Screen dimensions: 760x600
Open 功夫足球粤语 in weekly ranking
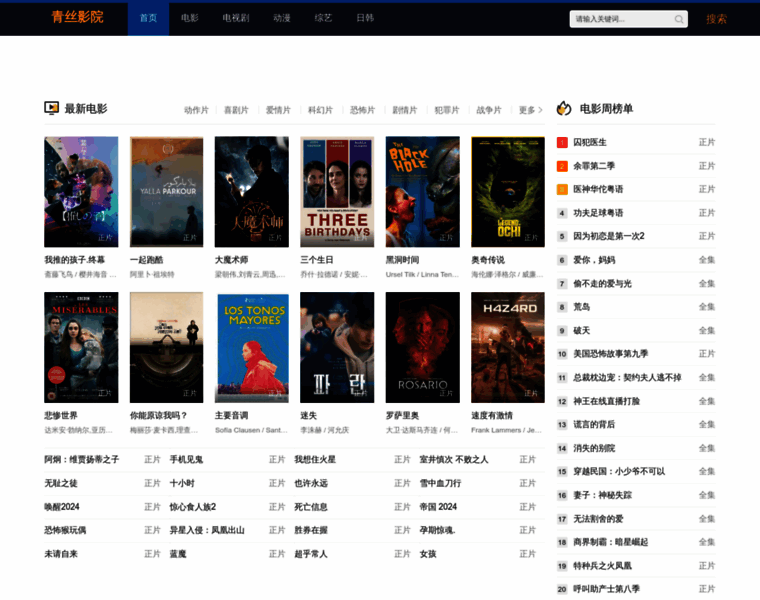pyautogui.click(x=598, y=213)
